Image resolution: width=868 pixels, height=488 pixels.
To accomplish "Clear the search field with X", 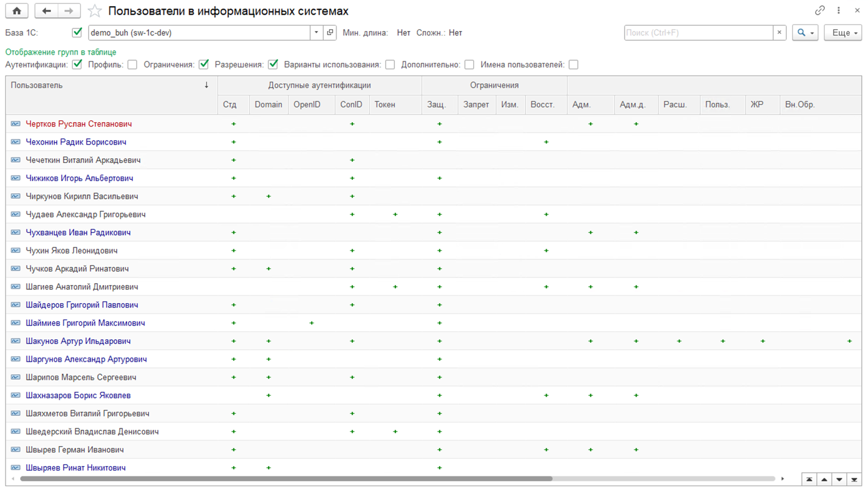I will click(779, 33).
